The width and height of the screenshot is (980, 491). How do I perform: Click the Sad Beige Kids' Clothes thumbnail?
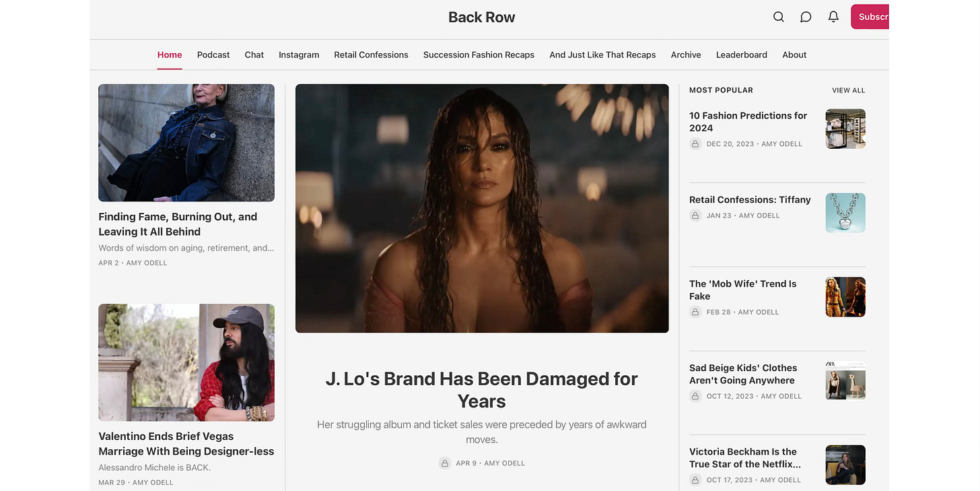845,381
